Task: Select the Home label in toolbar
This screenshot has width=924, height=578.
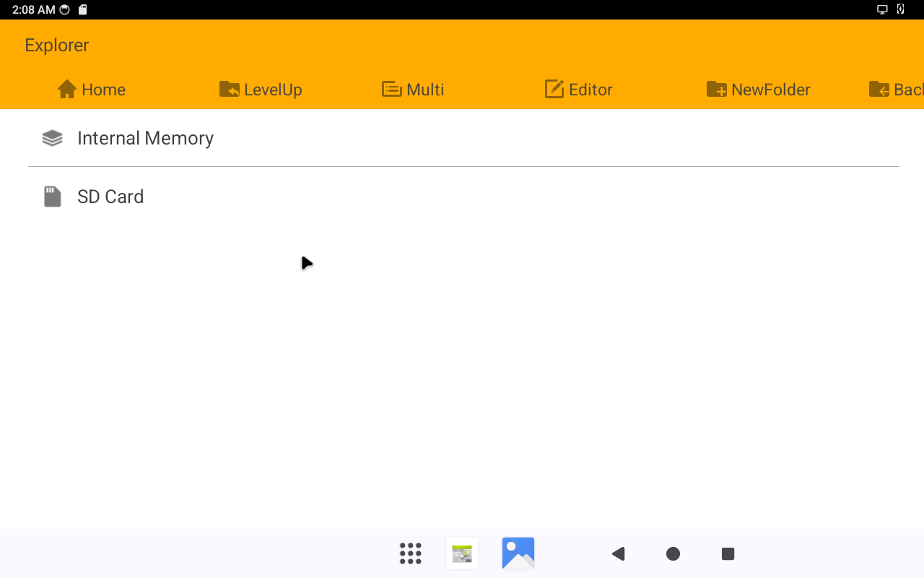Action: point(103,90)
